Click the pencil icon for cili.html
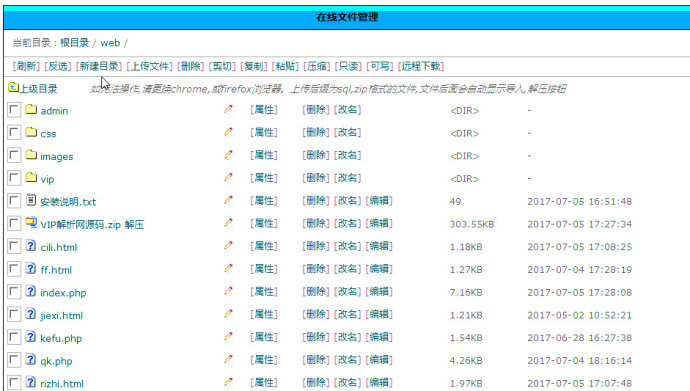This screenshot has width=690, height=391. pyautogui.click(x=228, y=246)
